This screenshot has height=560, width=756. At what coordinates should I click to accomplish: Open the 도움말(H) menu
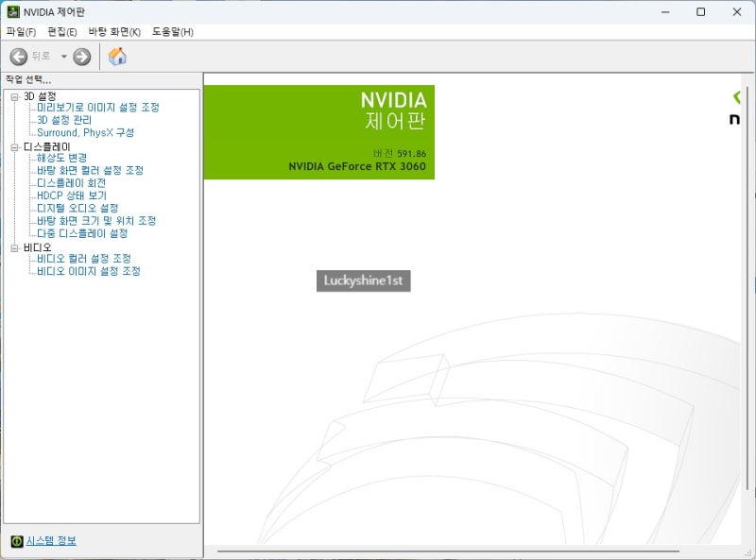tap(173, 32)
